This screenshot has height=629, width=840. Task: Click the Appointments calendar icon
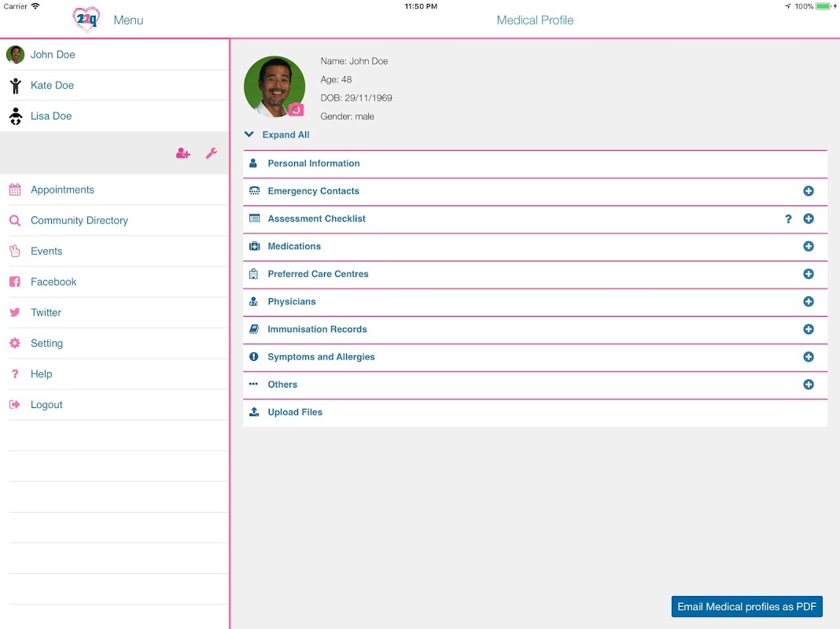[x=15, y=189]
